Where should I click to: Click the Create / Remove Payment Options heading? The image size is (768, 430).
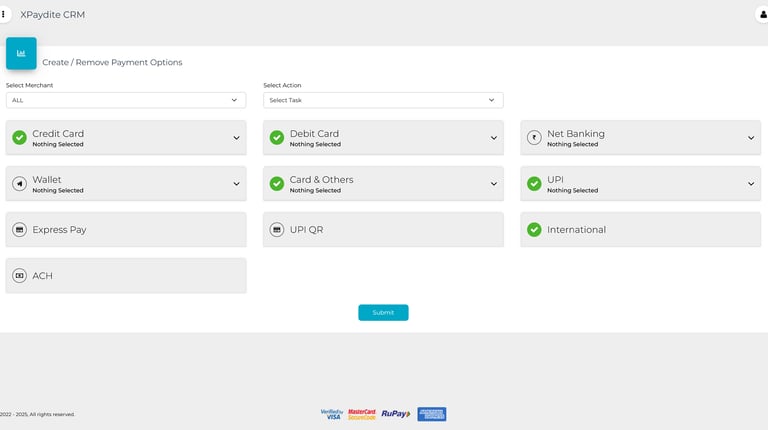112,62
